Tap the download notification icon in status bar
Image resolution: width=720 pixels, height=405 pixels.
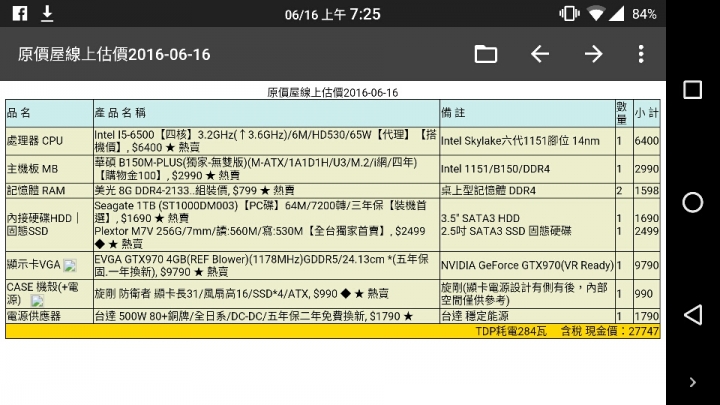pyautogui.click(x=47, y=14)
